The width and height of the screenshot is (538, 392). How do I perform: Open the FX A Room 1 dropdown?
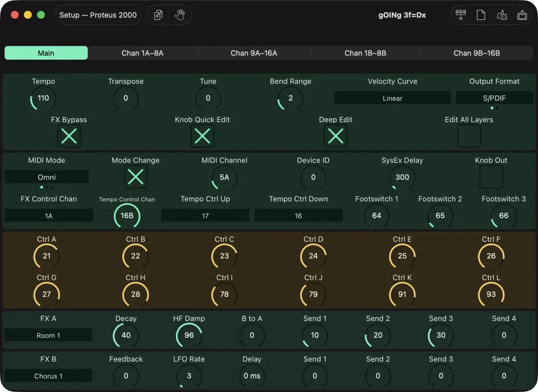click(x=48, y=335)
